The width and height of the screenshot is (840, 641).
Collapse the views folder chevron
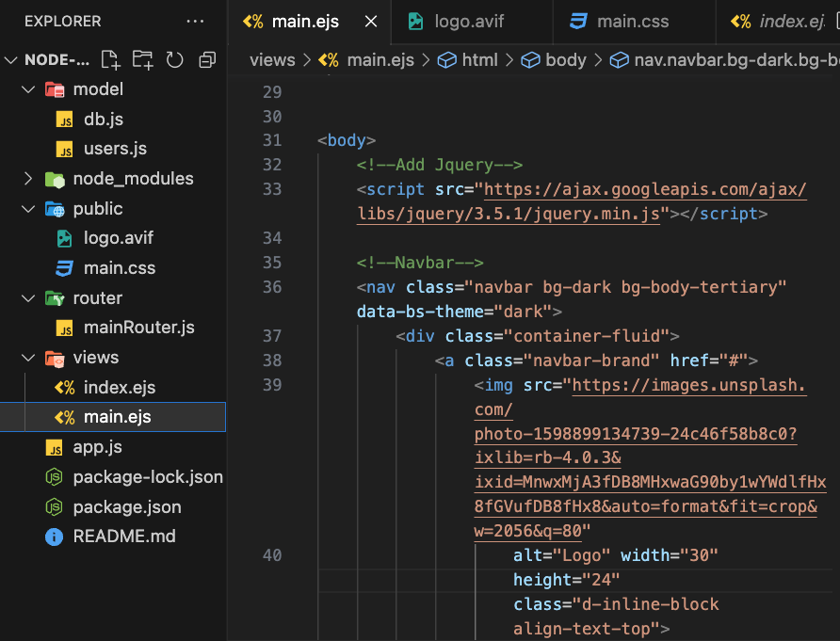[28, 358]
